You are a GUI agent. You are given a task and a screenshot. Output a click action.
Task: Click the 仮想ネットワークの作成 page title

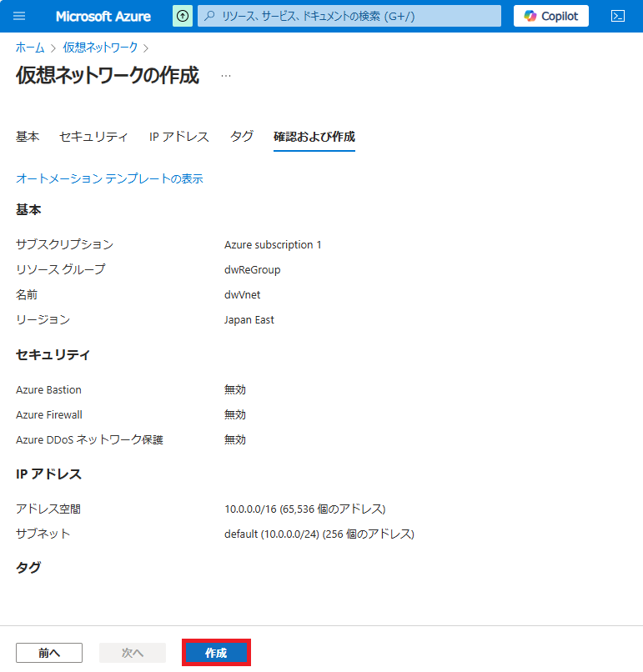coord(108,75)
